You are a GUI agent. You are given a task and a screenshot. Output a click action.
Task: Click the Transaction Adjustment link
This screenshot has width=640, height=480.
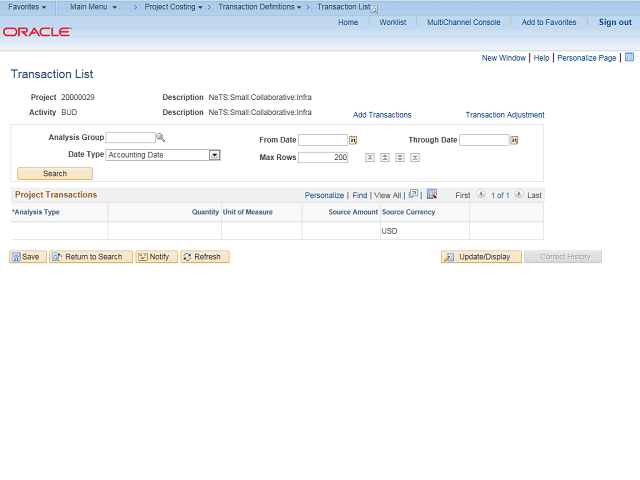click(505, 115)
